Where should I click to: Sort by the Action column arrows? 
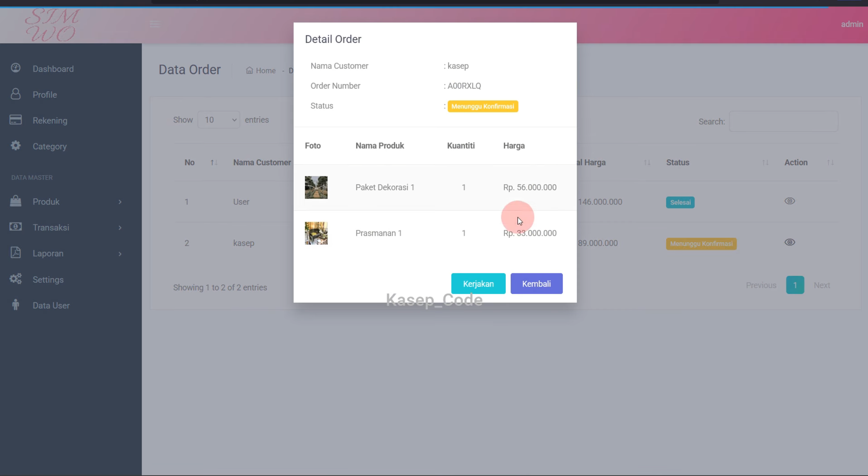[830, 163]
